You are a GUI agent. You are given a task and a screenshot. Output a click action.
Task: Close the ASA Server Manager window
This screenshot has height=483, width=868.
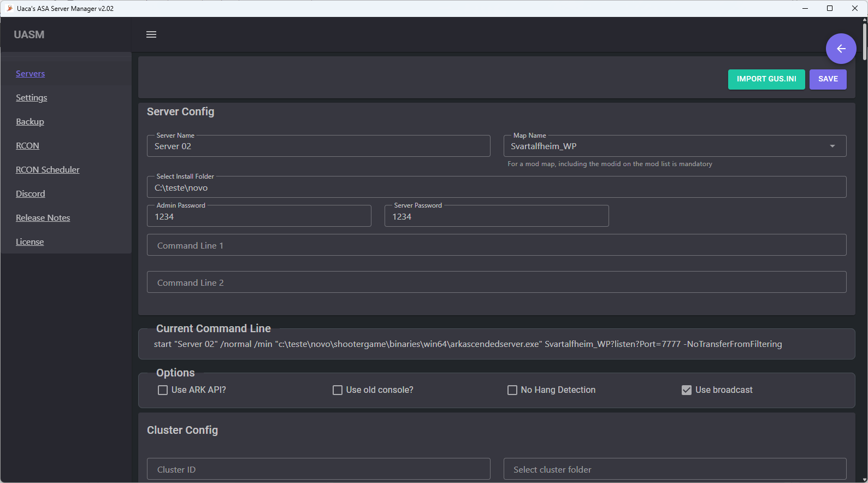tap(855, 8)
